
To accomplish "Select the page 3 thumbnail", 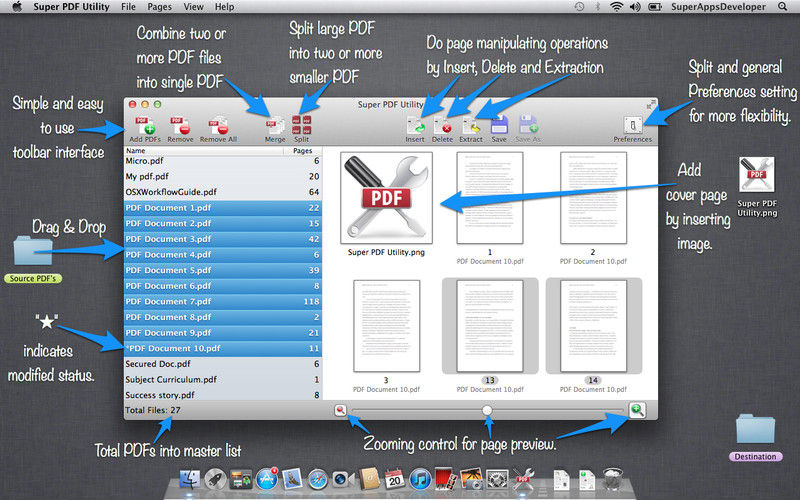I will coord(386,326).
